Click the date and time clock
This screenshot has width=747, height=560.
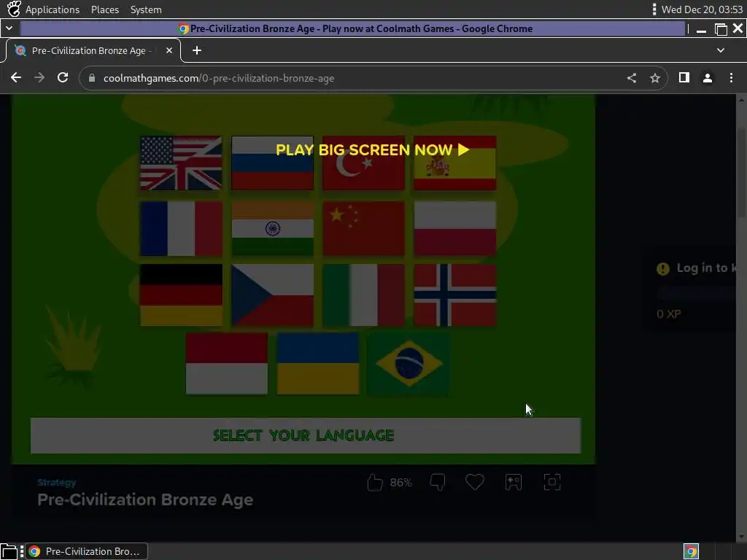click(x=702, y=9)
